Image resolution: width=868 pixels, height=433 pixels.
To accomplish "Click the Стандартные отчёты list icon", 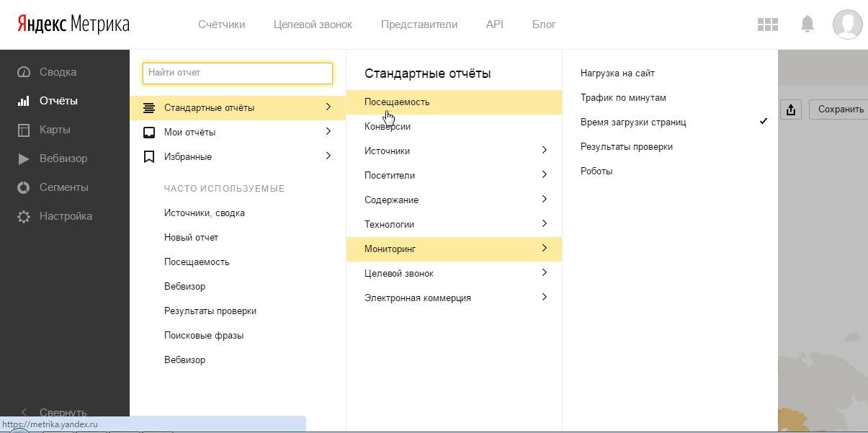I will [x=149, y=108].
